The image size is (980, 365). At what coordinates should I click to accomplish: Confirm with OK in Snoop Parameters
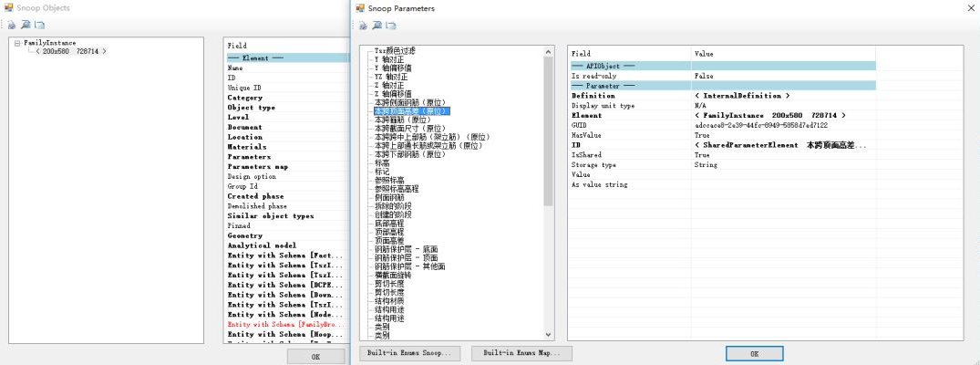[755, 354]
